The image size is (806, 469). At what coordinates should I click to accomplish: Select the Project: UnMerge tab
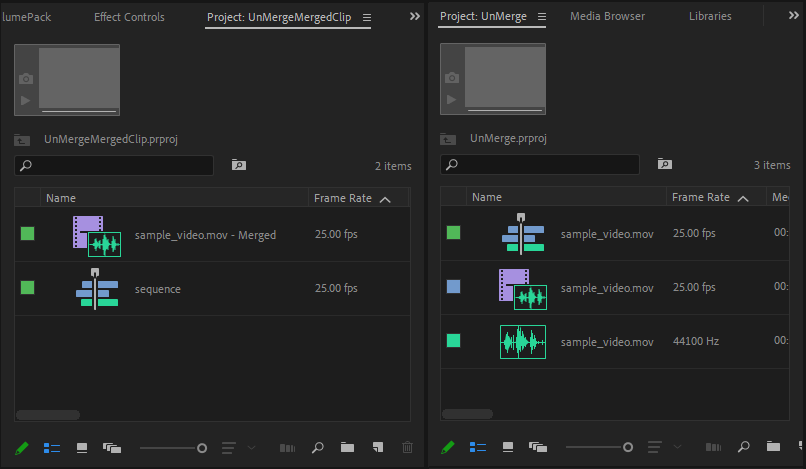pyautogui.click(x=483, y=16)
